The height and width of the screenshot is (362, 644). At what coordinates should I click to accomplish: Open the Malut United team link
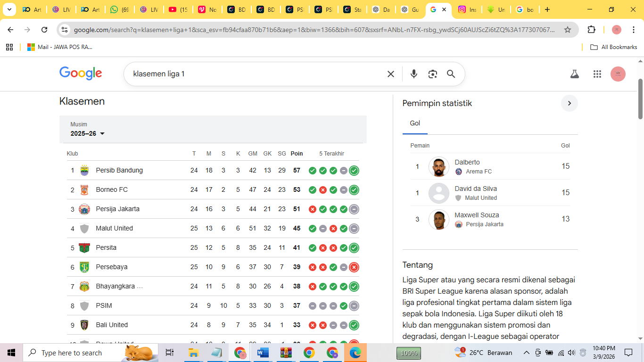[x=115, y=228]
